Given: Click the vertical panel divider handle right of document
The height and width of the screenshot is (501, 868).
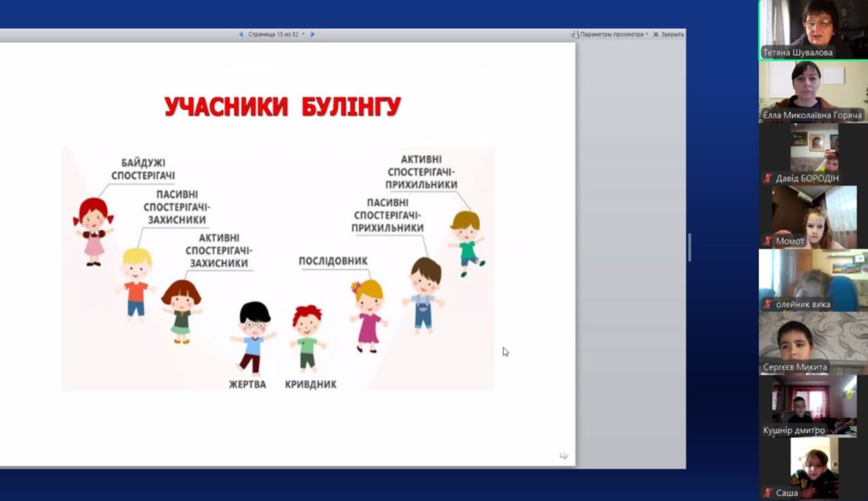Looking at the screenshot, I should (x=689, y=247).
